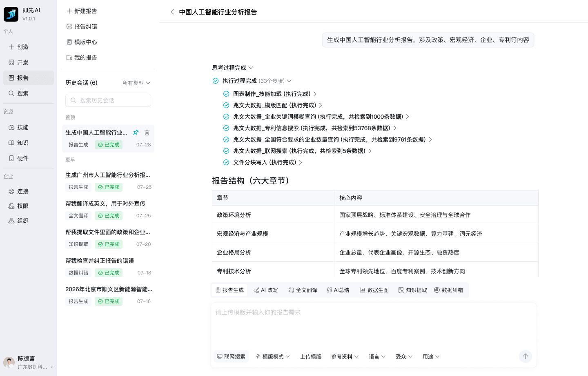This screenshot has width=588, height=376.
Task: Click the user avatar 陈德言
Action: click(x=9, y=362)
